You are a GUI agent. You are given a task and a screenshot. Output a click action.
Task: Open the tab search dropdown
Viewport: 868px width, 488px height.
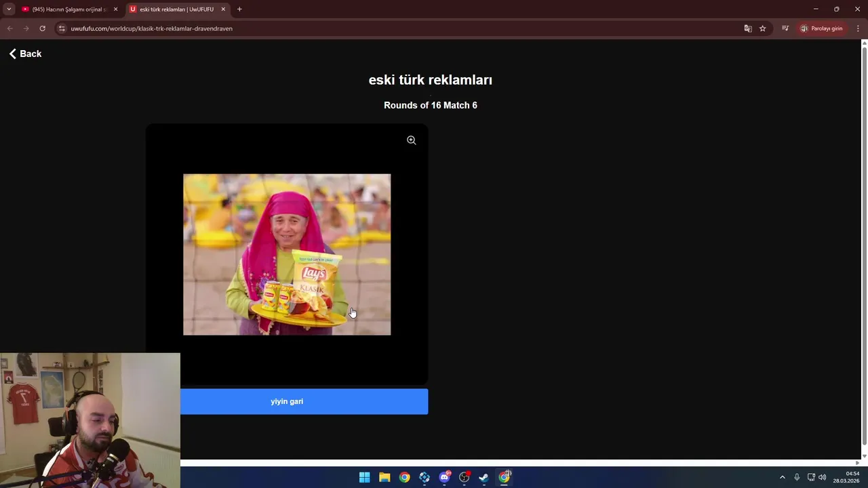9,9
